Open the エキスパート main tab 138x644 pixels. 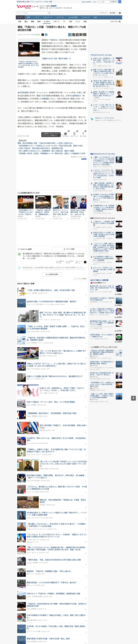48,17
